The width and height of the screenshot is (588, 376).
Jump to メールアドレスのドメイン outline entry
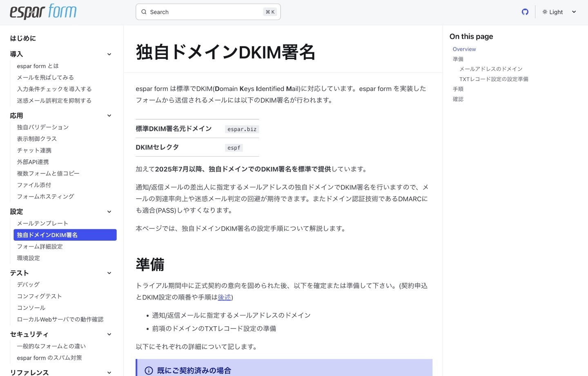(x=491, y=69)
